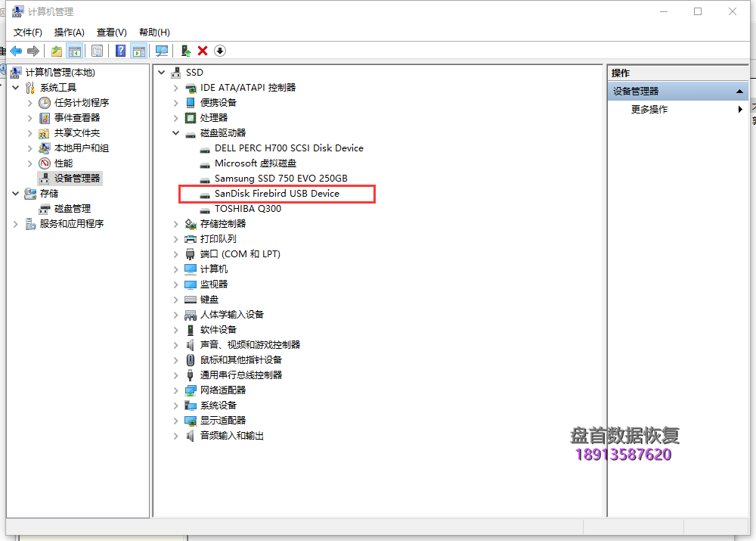Viewport: 756px width, 541px height.
Task: Expand the 显示适配器 category
Action: (175, 421)
